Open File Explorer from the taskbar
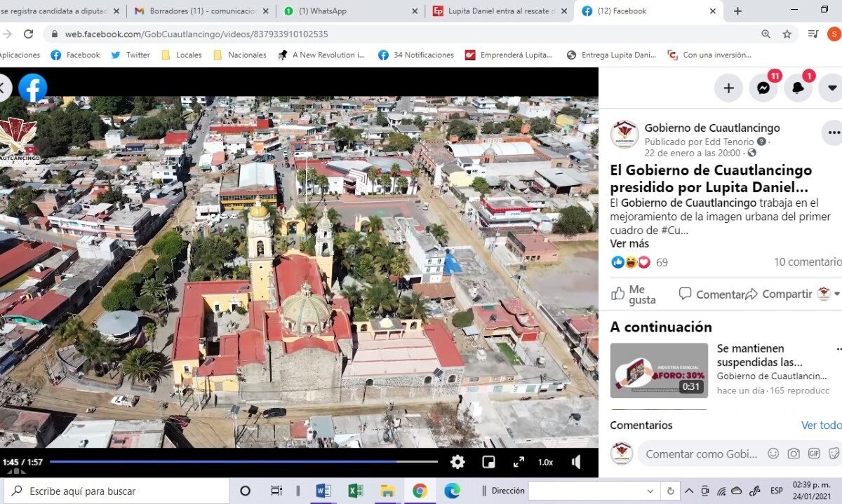Screen dimensions: 842x504 (x=387, y=491)
